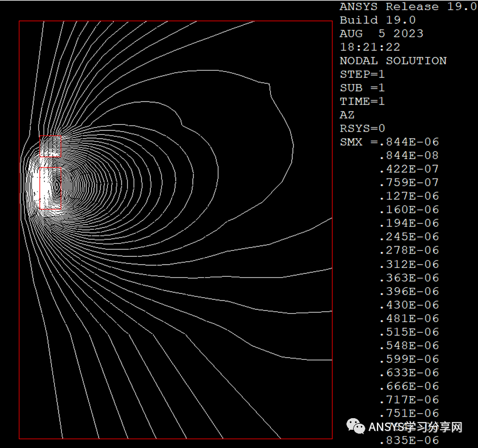Click the 'RSYS=0' legend line

tap(363, 128)
